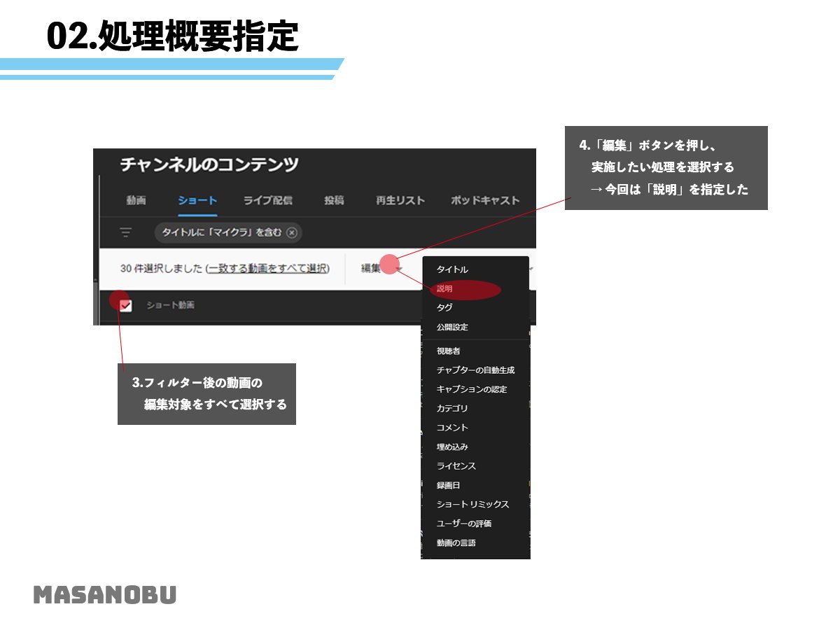The image size is (840, 630).
Task: Toggle the select-all checkbox next to ショート動画
Action: click(126, 305)
